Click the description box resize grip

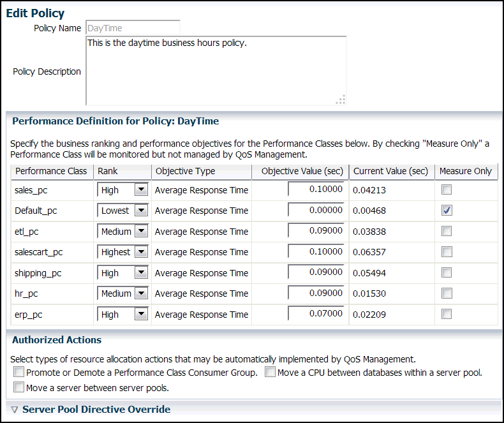click(x=341, y=100)
